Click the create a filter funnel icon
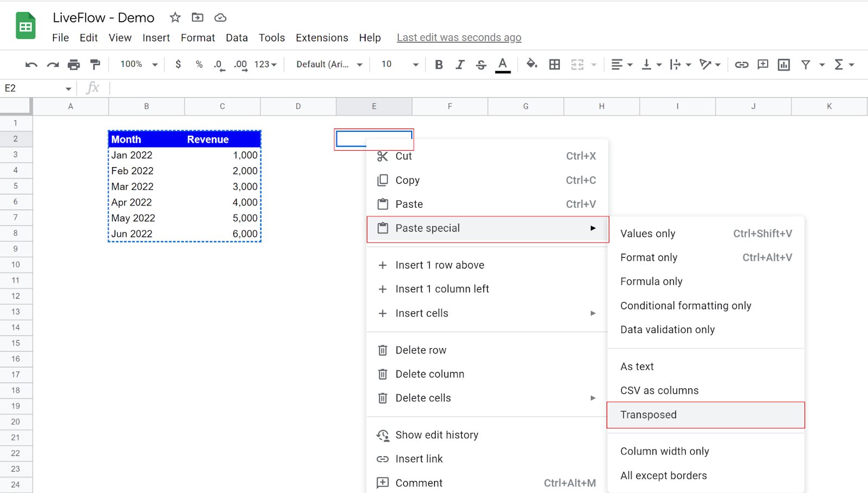 click(806, 65)
